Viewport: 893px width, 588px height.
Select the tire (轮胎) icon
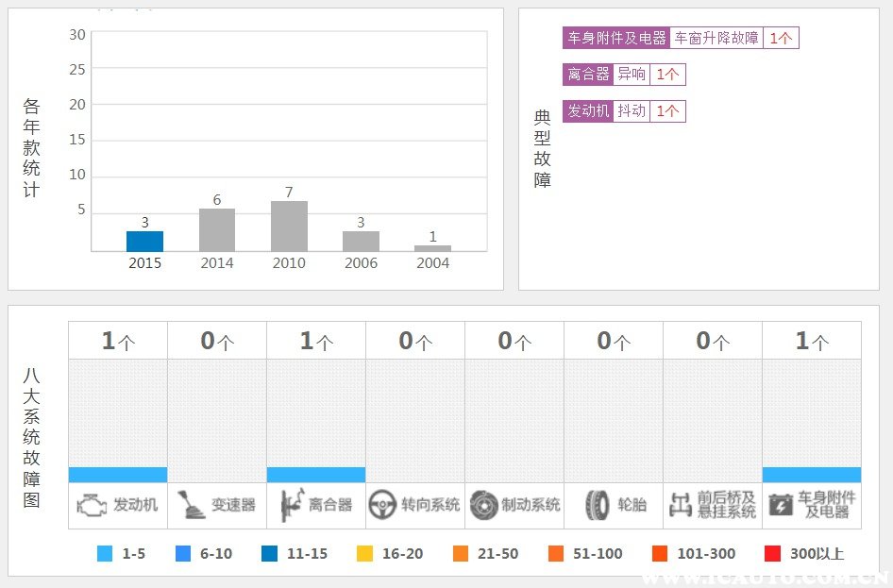[597, 505]
